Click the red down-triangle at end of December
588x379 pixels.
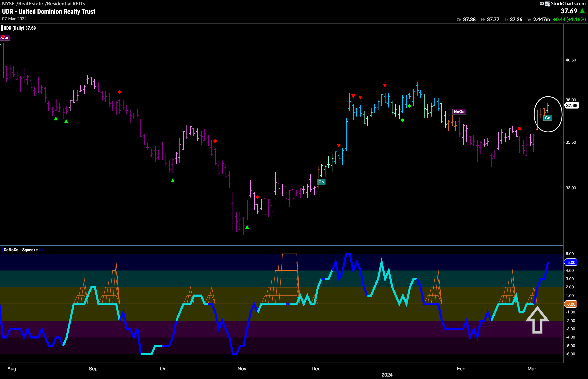click(x=385, y=86)
